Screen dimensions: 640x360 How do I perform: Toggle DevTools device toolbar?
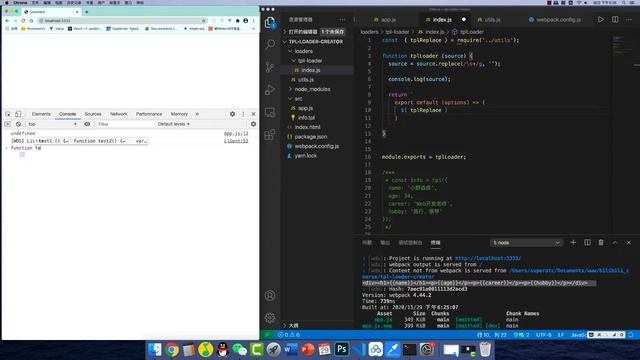18,114
